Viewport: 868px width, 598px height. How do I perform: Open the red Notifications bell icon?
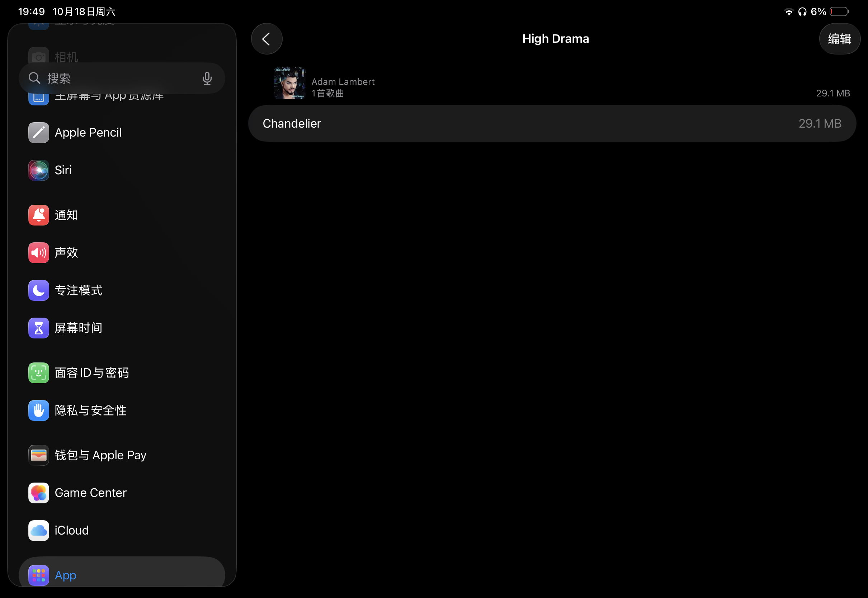click(39, 215)
